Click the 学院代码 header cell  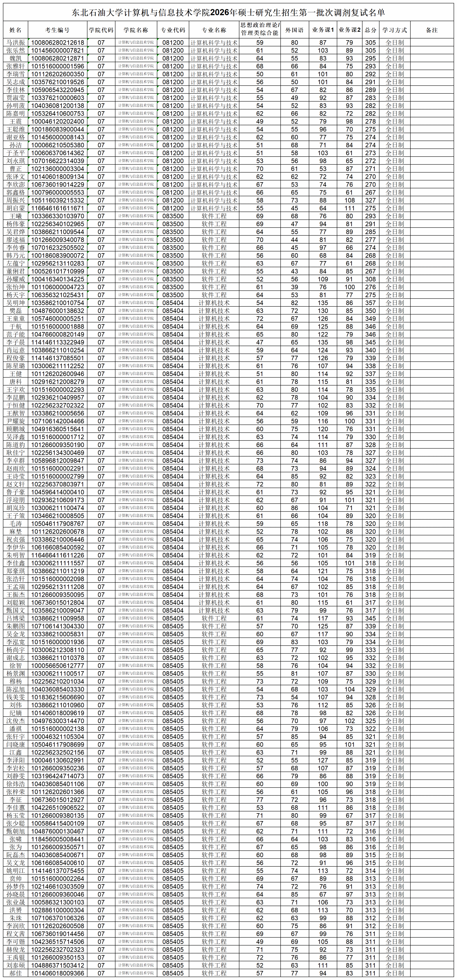(101, 30)
